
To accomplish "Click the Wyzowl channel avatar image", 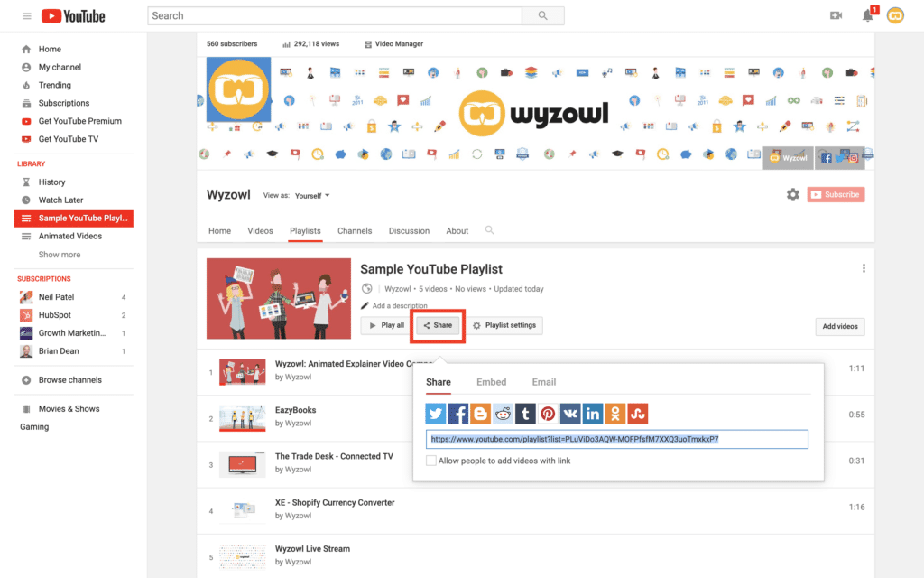I will coord(238,89).
